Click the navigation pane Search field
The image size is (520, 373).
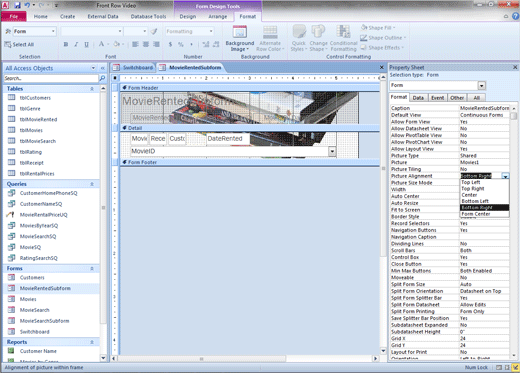click(x=51, y=78)
